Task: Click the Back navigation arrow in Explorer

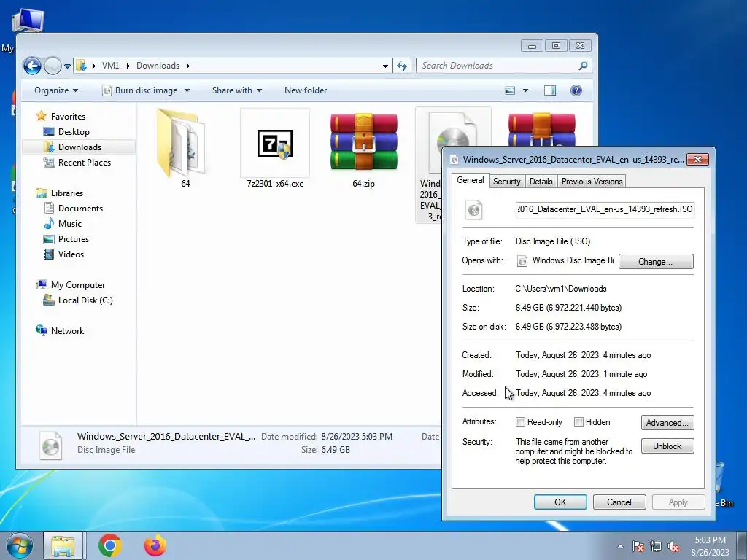Action: 32,66
